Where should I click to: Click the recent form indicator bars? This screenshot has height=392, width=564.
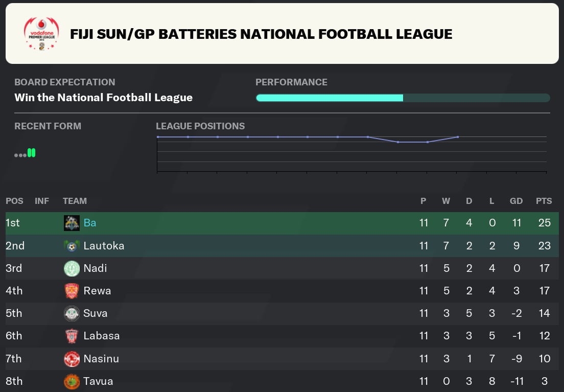point(25,153)
